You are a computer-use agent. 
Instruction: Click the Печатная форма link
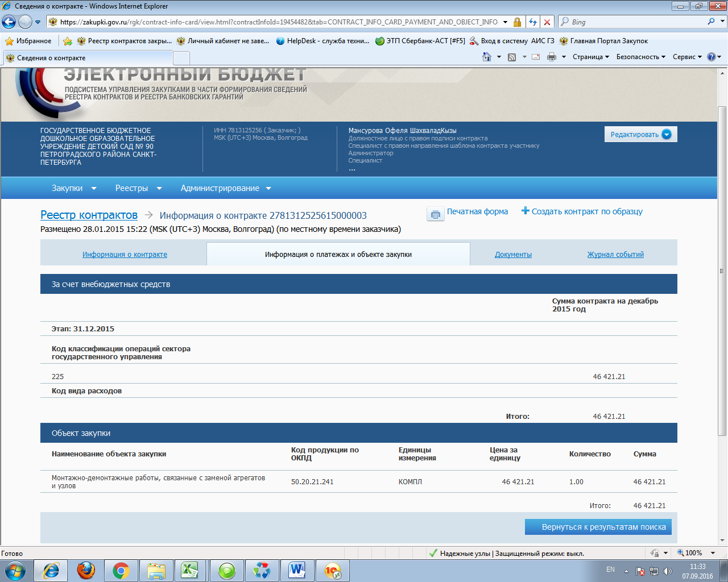477,211
